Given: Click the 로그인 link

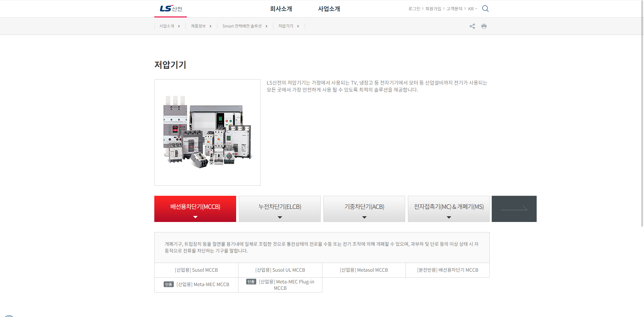Looking at the screenshot, I should tap(414, 9).
